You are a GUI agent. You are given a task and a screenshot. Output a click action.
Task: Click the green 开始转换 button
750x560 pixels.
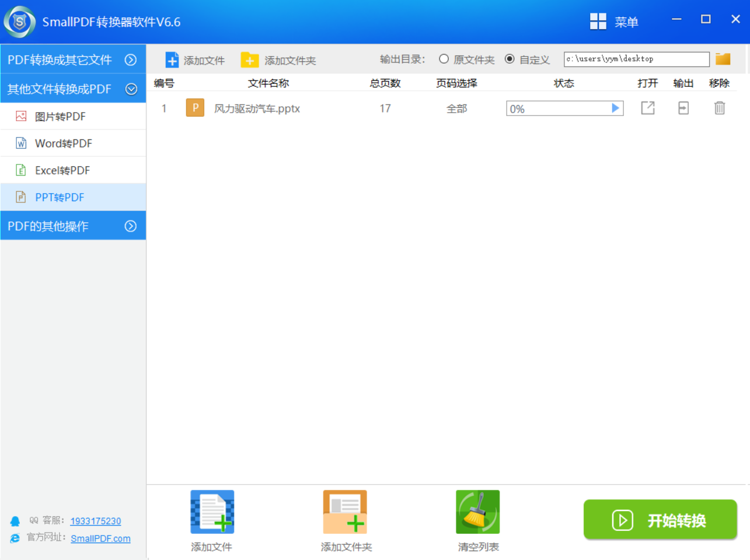(x=660, y=519)
